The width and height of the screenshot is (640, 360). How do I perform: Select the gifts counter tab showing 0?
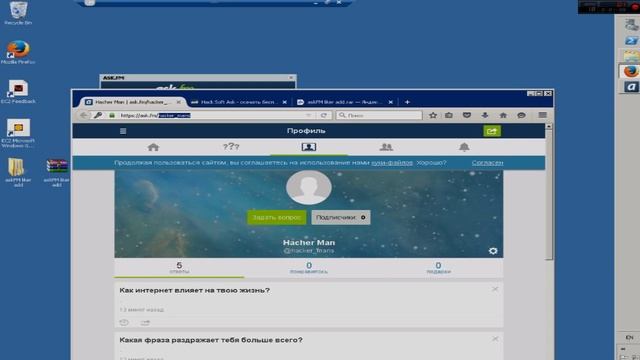(438, 268)
